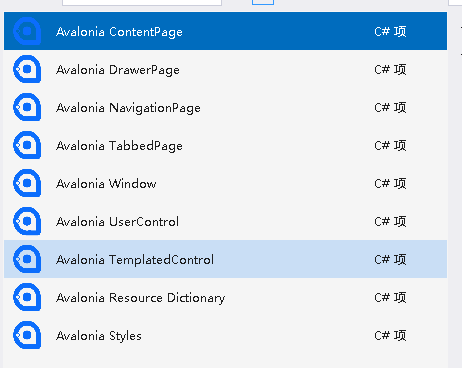The image size is (462, 368).
Task: Click C# 项 label in Window row
Action: pos(390,184)
